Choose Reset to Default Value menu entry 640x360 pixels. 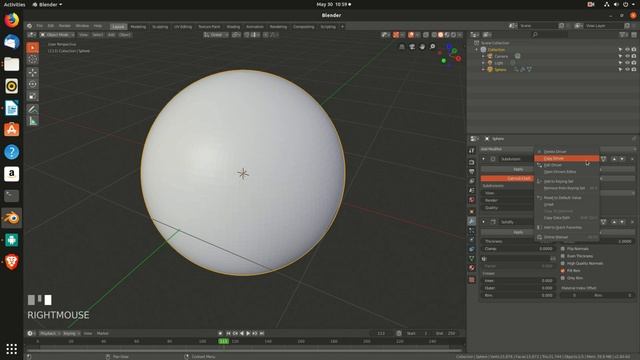click(x=567, y=198)
